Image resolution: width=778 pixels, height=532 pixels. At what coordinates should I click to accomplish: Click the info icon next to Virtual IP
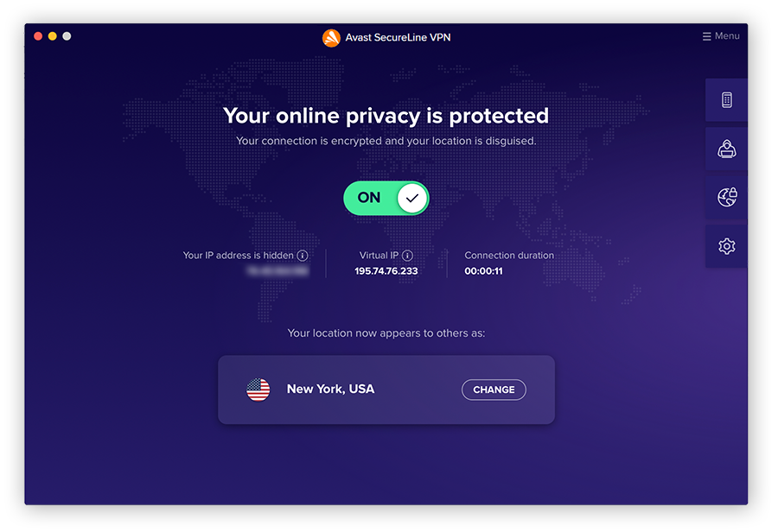click(x=406, y=256)
